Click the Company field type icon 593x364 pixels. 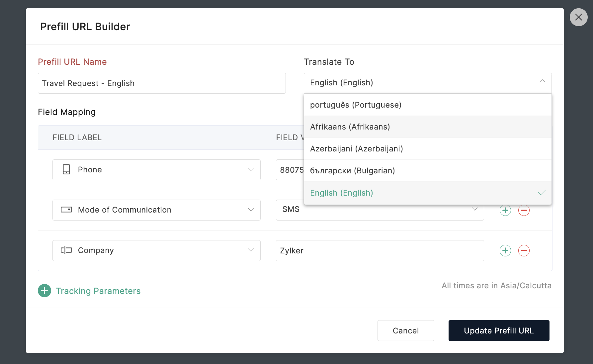point(66,250)
